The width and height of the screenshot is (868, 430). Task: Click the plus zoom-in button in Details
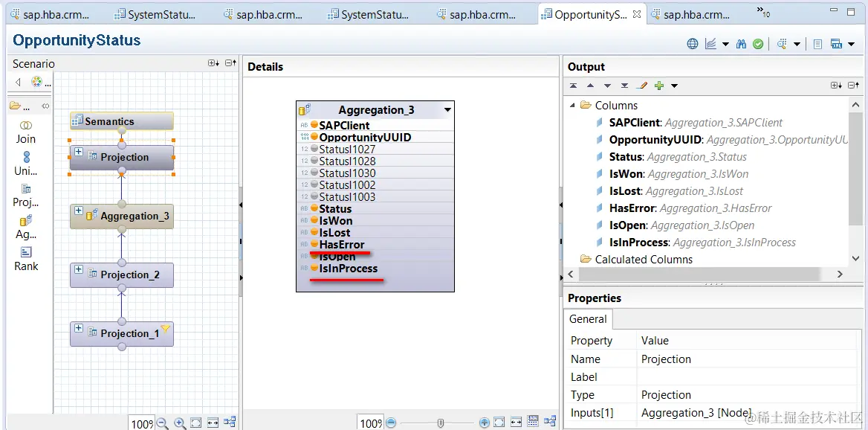(x=485, y=423)
